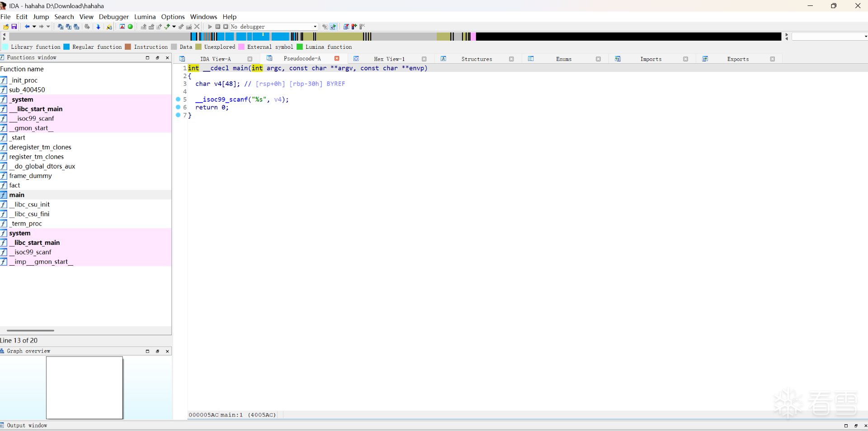This screenshot has height=431, width=868.
Task: Select the deregister_tm_clones function
Action: (x=85, y=147)
